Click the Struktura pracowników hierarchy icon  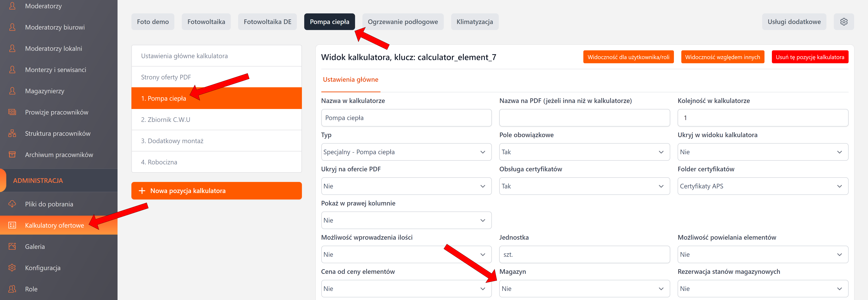pos(12,134)
